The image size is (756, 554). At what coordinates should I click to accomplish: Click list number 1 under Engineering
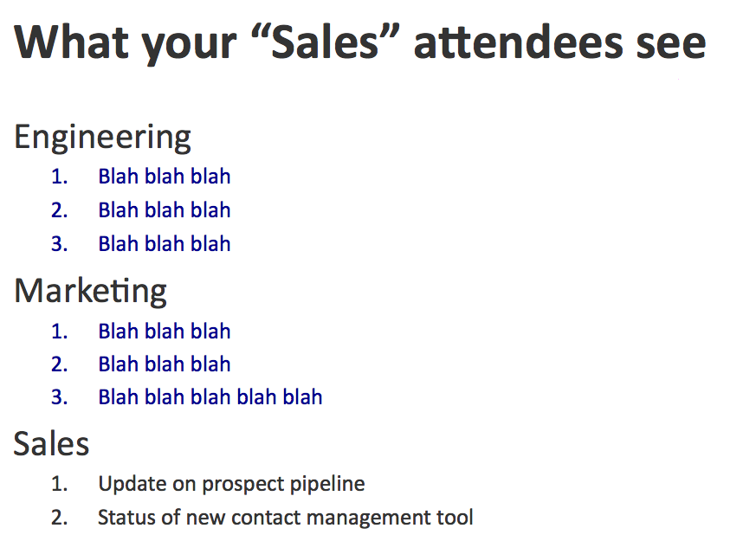(x=59, y=177)
